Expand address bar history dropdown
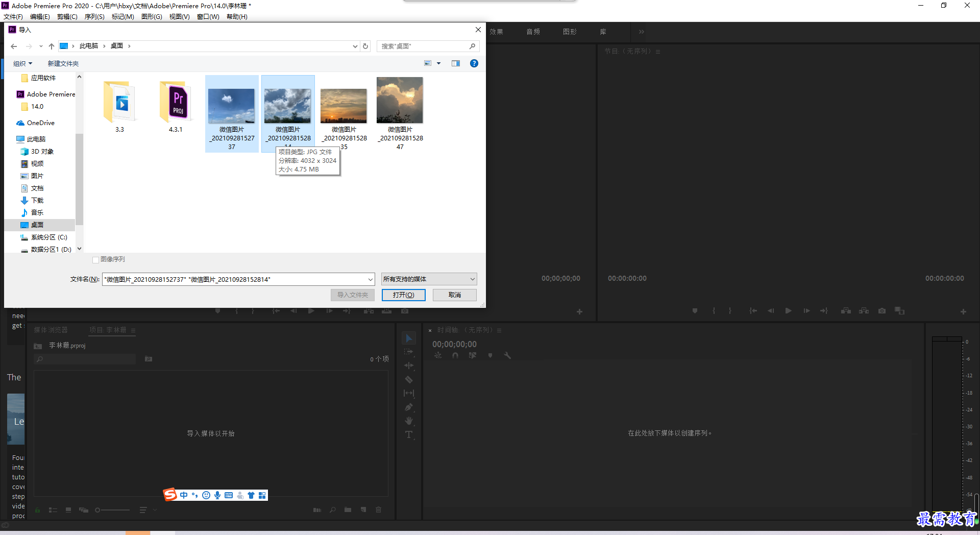Image resolution: width=980 pixels, height=535 pixels. (x=355, y=46)
